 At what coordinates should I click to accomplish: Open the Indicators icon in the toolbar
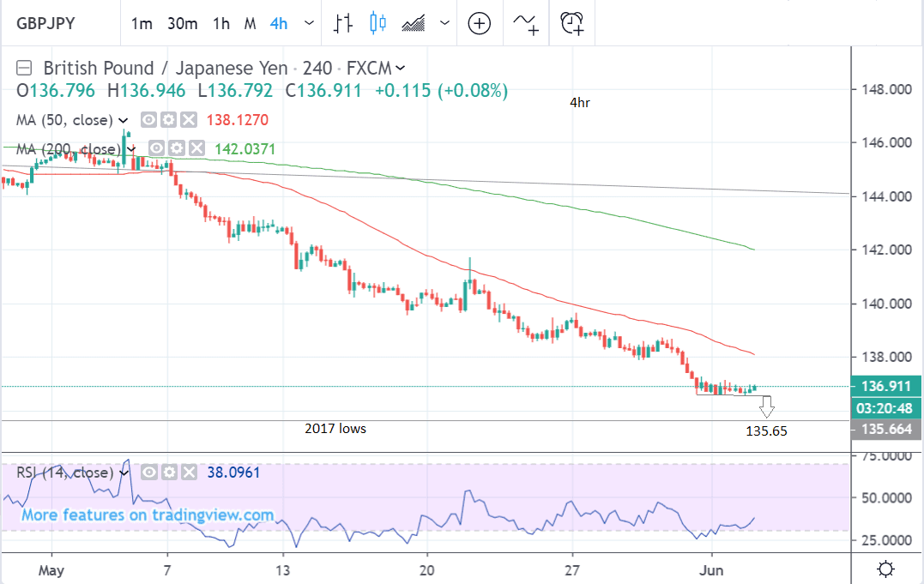(x=525, y=23)
